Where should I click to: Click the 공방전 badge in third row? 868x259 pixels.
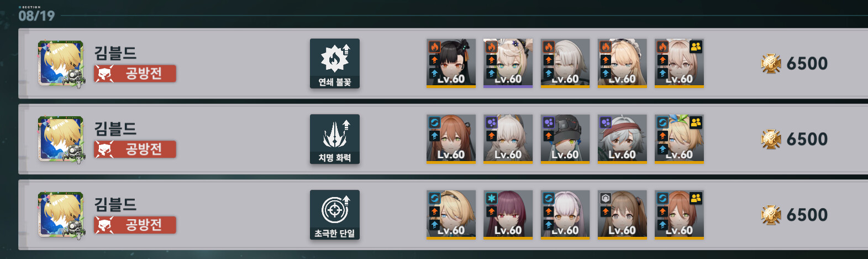tap(135, 225)
